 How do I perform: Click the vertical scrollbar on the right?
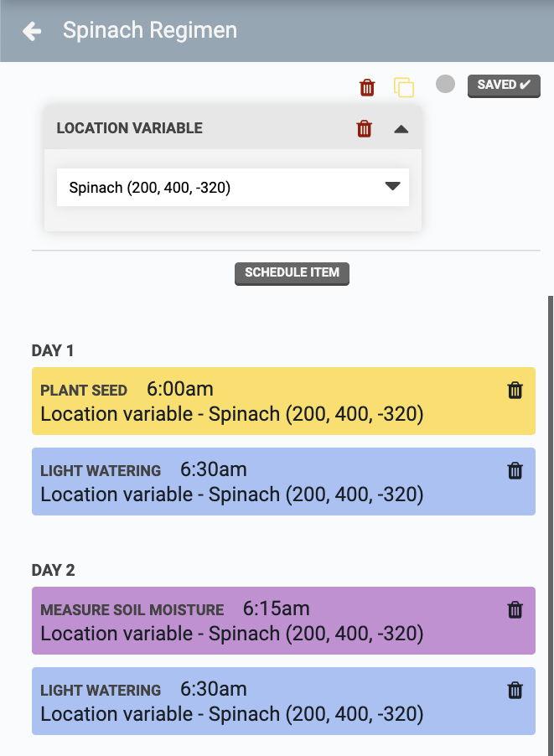pyautogui.click(x=550, y=503)
